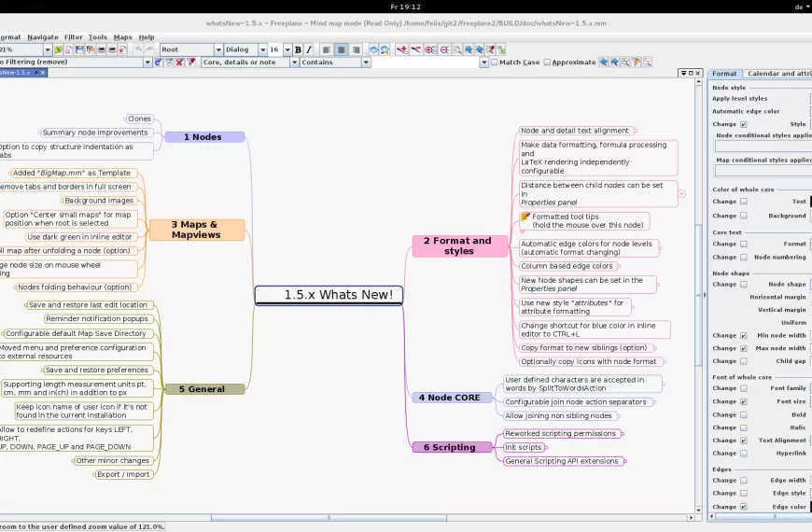
Task: Enable the Approximate checkbox
Action: [547, 63]
